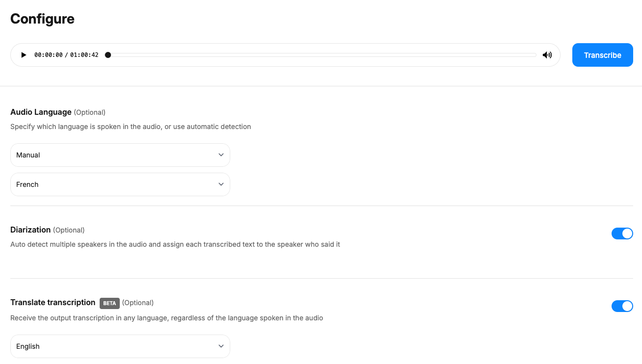Mute the audio player volume
Viewport: 642px width, 364px height.
[547, 55]
